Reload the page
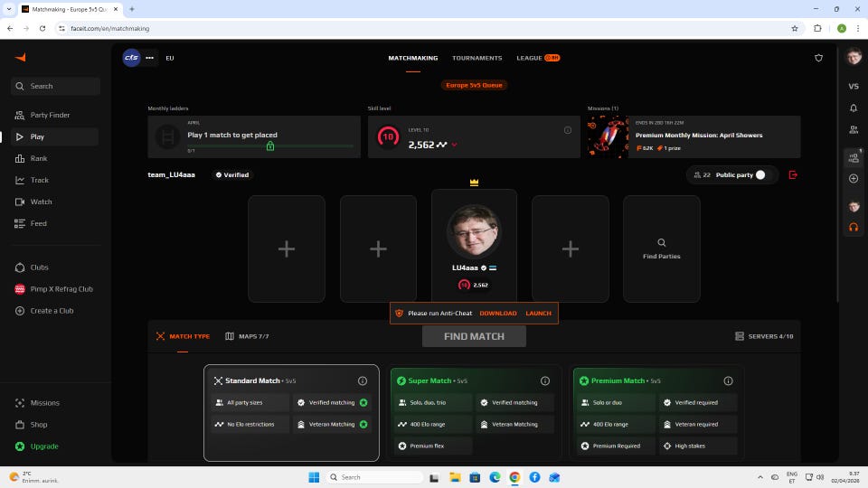 click(42, 28)
